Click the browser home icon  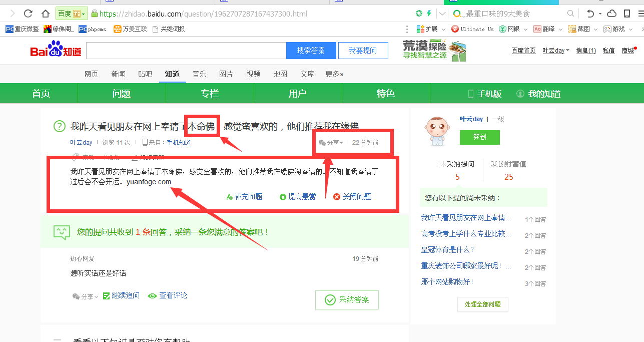pos(46,14)
